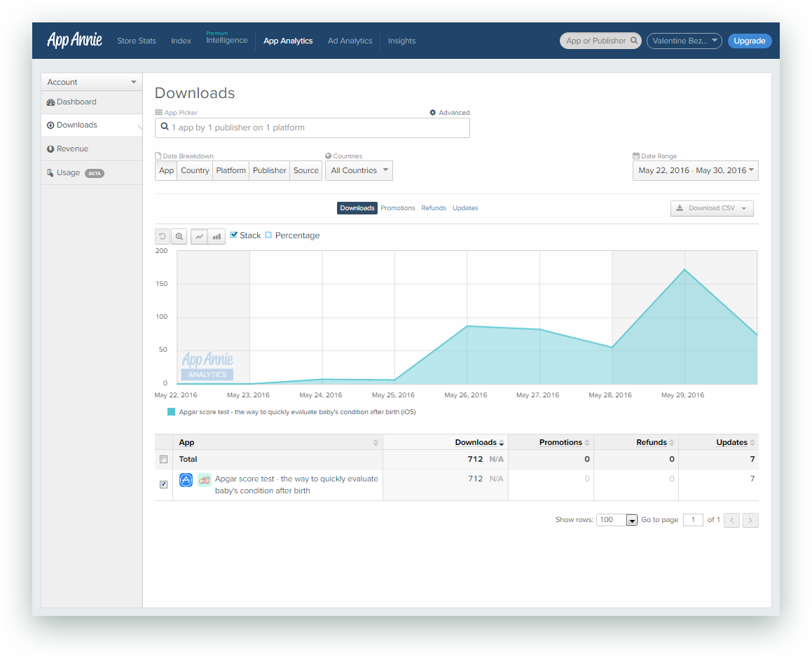Click the teal legend color swatch
This screenshot has height=658, width=812.
pyautogui.click(x=171, y=412)
